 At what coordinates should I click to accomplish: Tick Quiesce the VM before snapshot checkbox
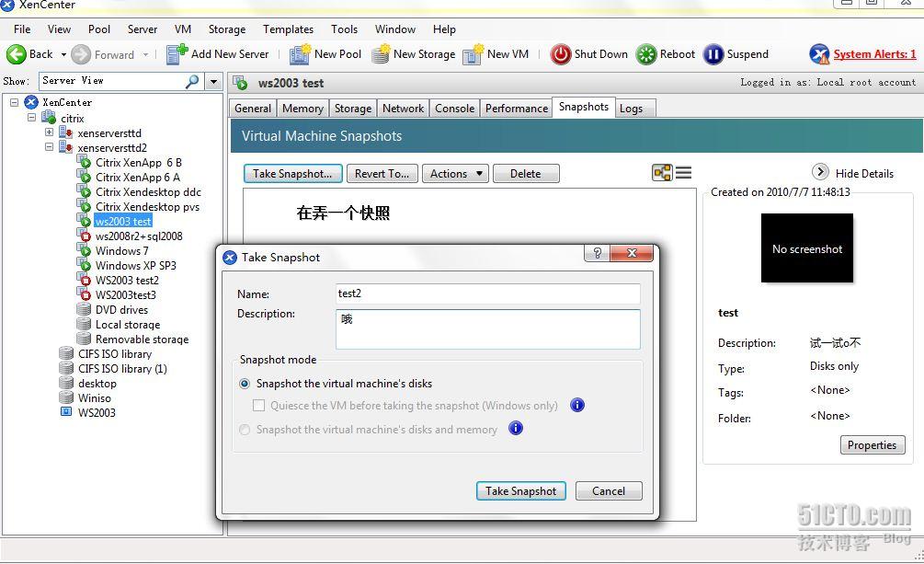coord(258,406)
